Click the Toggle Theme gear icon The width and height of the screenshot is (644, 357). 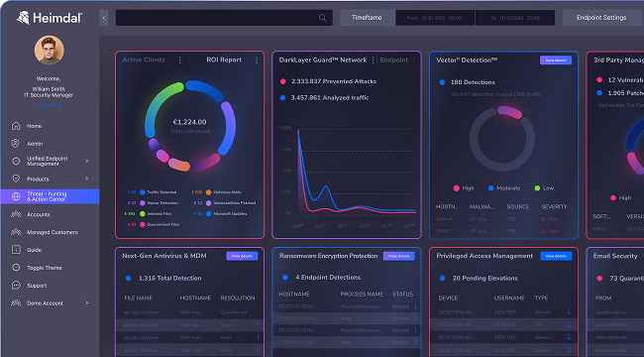coord(16,268)
